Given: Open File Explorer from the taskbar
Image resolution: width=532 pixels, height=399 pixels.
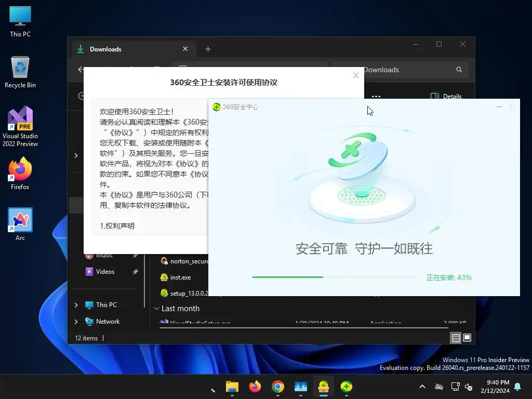Looking at the screenshot, I should point(232,387).
